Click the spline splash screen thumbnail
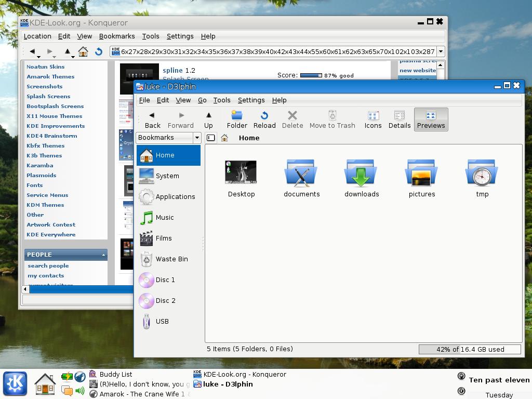Image resolution: width=532 pixels, height=399 pixels. (139, 79)
